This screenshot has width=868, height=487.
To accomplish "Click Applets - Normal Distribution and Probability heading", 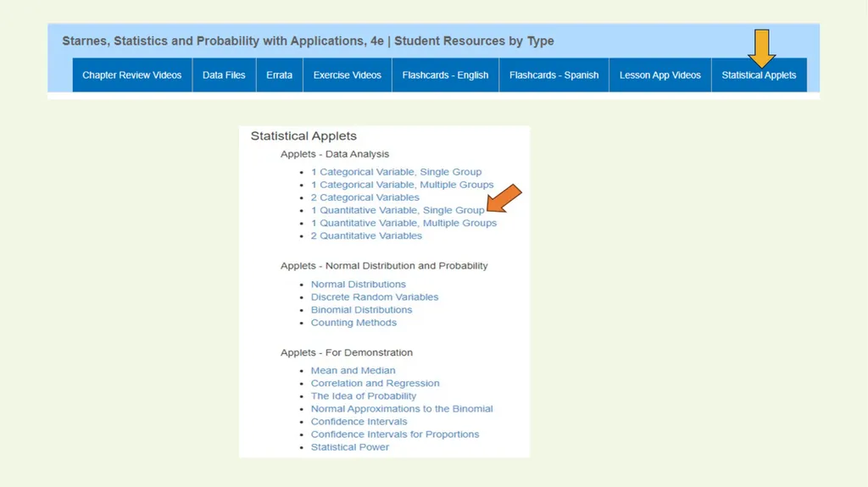I will [384, 266].
